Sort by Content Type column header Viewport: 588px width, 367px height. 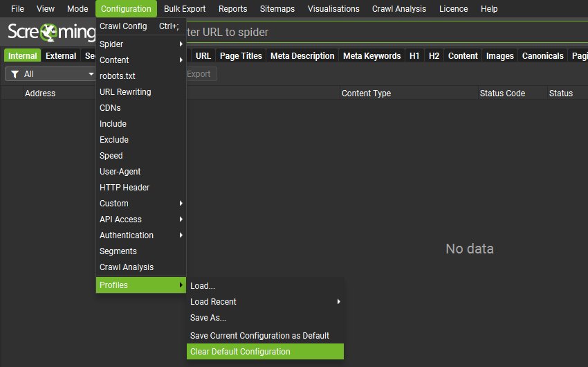click(366, 93)
